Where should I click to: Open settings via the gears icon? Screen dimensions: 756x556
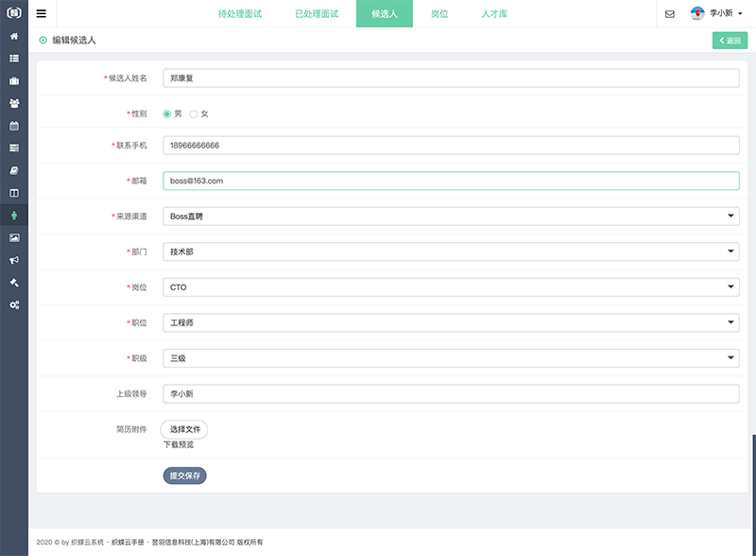[12, 304]
